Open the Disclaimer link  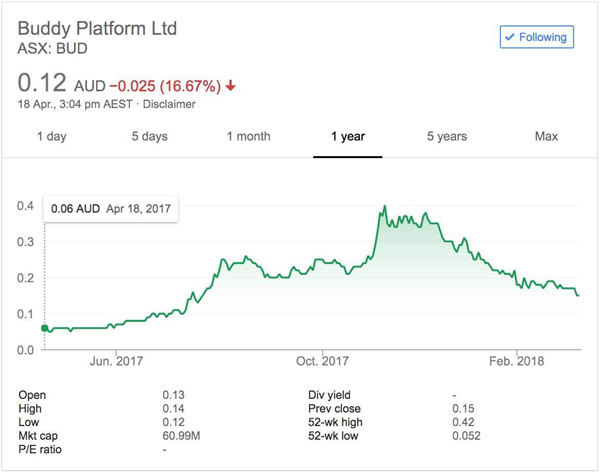[x=169, y=104]
